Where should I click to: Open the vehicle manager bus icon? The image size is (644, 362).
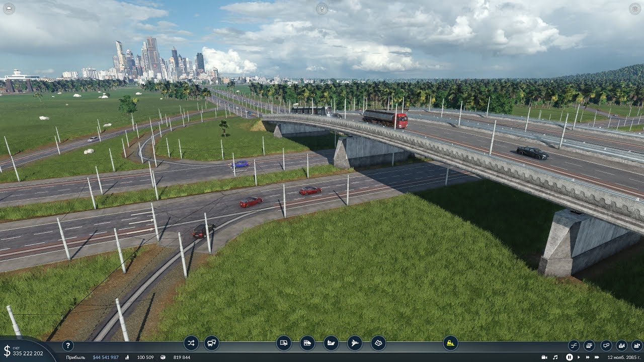(x=212, y=343)
